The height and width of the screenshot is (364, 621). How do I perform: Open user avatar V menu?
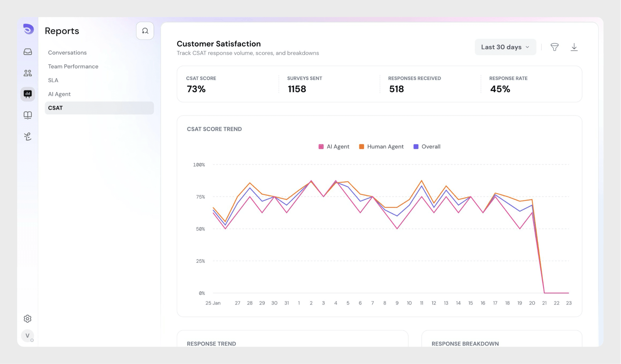coord(27,336)
